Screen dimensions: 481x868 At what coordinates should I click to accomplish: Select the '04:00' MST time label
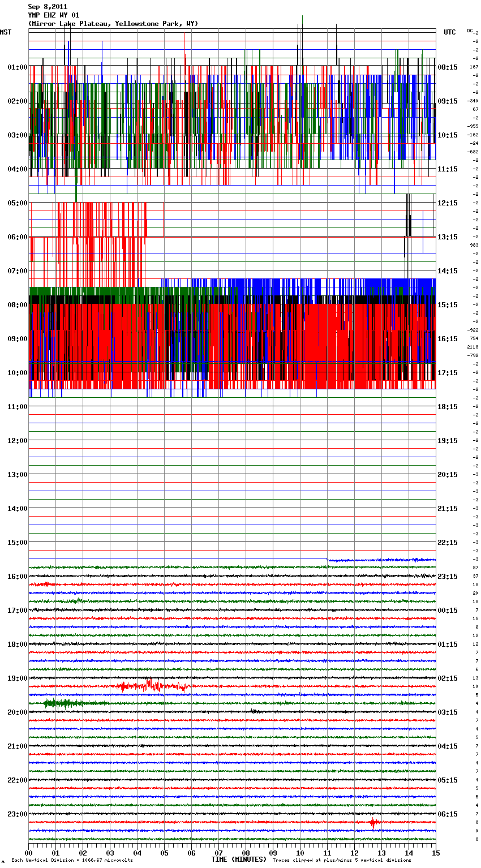[18, 169]
